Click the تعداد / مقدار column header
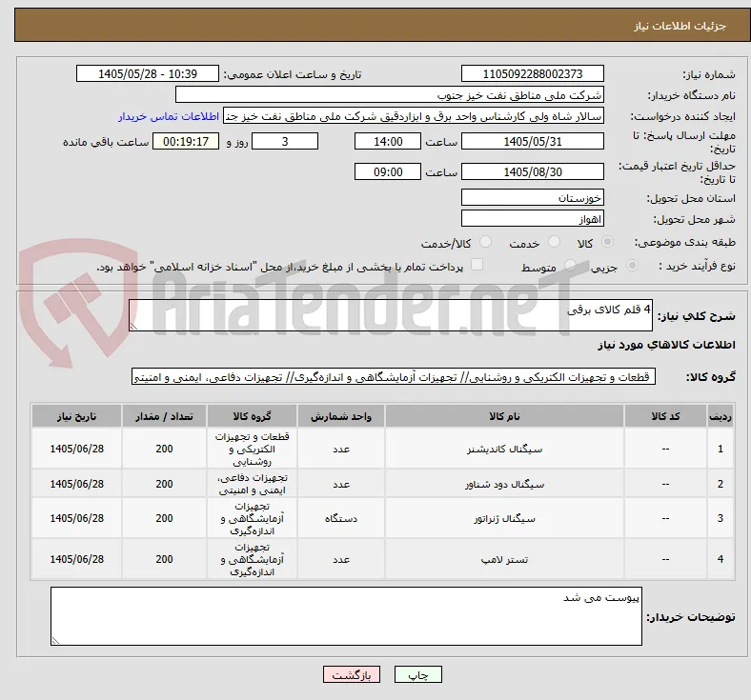 (x=164, y=416)
